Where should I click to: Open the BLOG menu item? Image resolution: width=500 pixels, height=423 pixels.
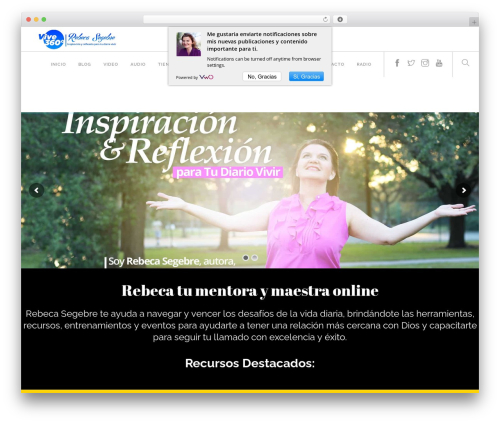pos(84,64)
